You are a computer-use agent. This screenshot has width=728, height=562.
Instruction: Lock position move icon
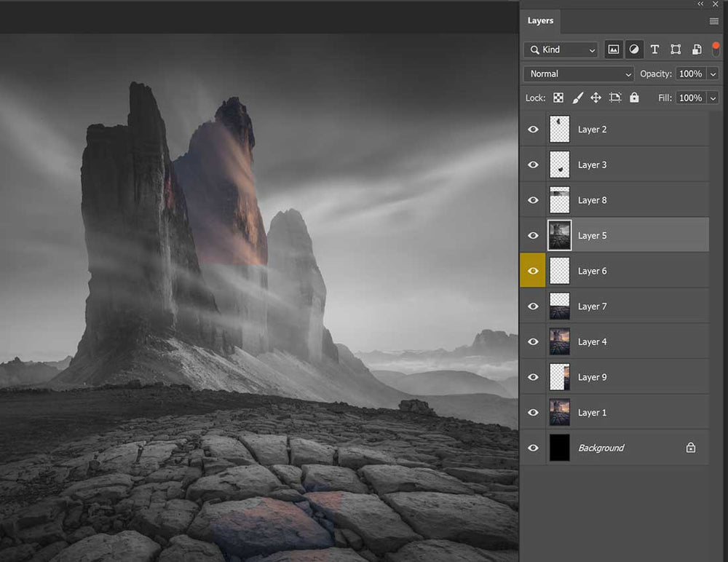596,98
